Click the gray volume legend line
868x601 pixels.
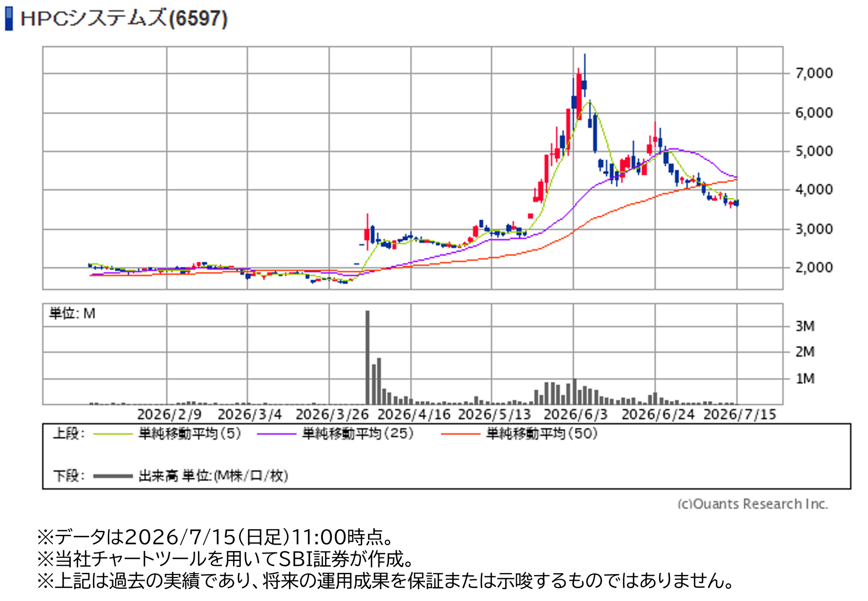[113, 476]
